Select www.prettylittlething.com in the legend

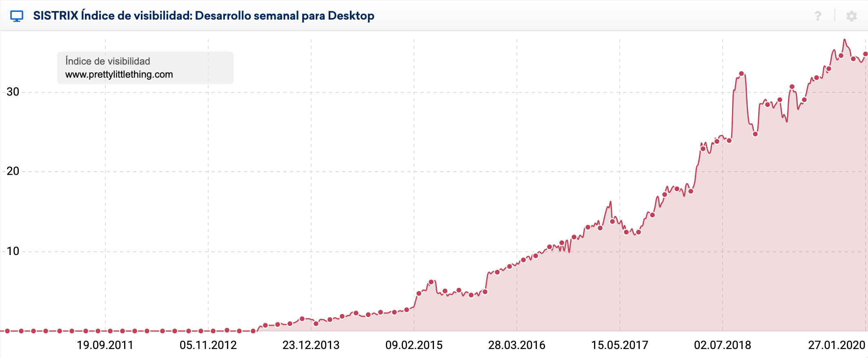[x=119, y=74]
